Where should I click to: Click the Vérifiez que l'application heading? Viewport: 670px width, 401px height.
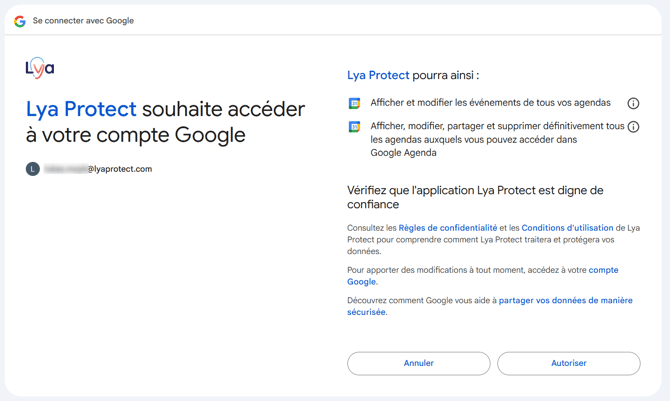click(475, 196)
